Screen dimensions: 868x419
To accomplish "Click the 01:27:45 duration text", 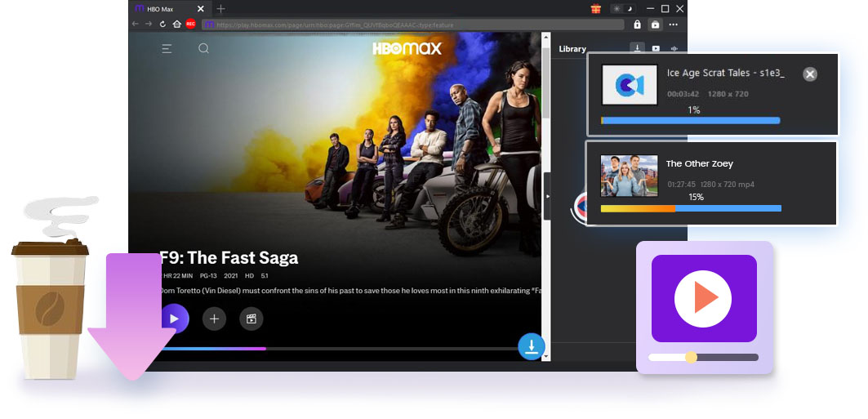I will point(682,185).
